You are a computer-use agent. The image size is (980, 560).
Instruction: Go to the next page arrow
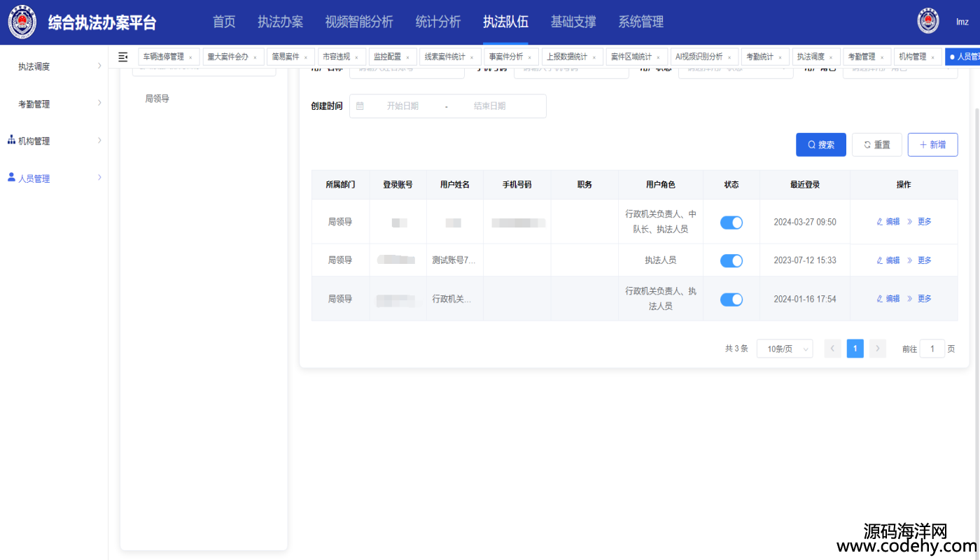coord(878,349)
